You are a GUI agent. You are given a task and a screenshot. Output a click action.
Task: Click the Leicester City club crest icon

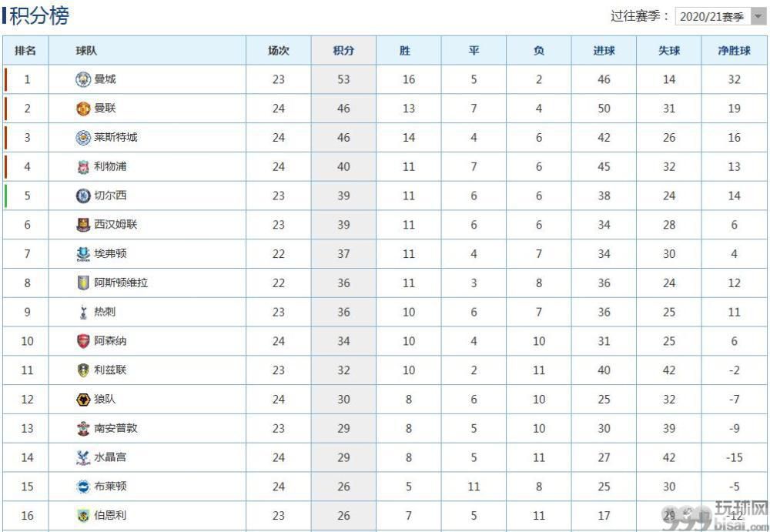click(83, 138)
